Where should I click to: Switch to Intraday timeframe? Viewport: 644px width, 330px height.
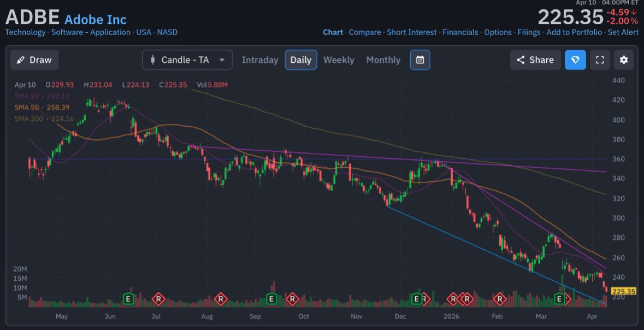click(x=260, y=60)
